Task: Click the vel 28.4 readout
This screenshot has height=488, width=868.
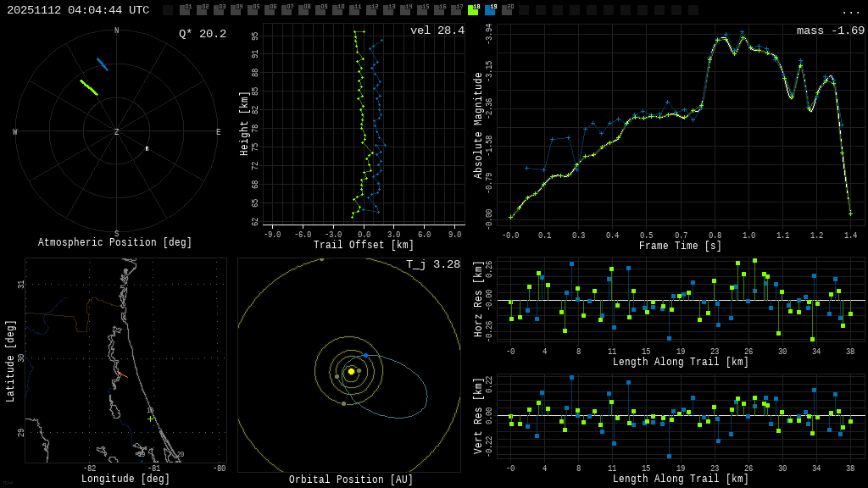Action: (x=437, y=30)
